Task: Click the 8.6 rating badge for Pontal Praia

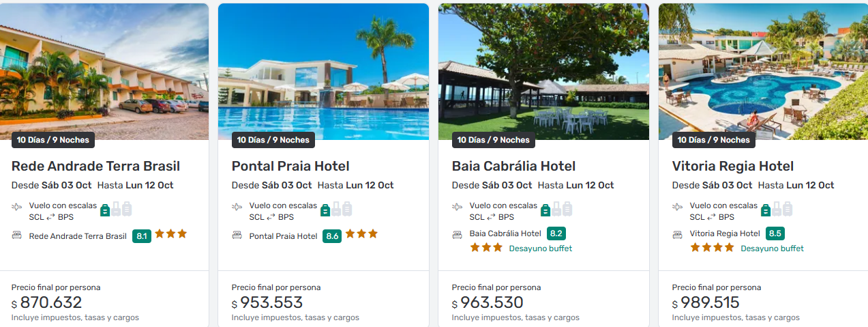Action: (x=333, y=236)
